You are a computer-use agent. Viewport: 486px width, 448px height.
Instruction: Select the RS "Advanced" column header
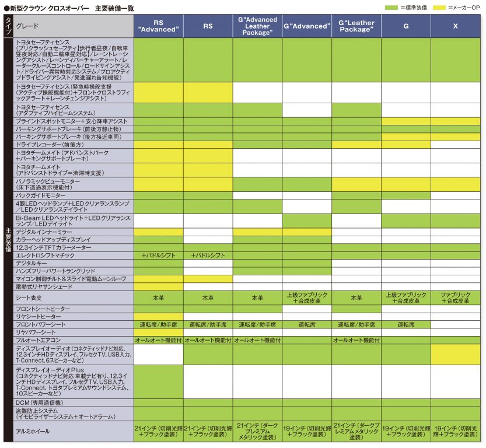point(158,26)
